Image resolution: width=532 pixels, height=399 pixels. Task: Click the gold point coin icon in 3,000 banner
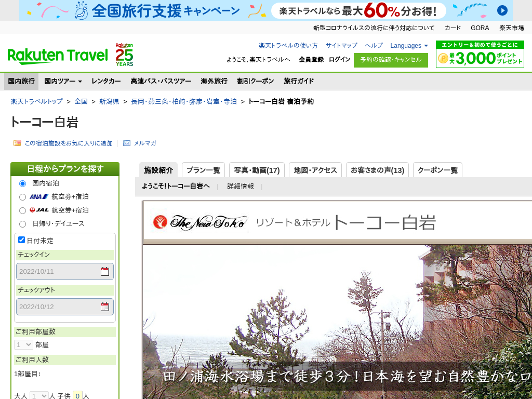[443, 58]
